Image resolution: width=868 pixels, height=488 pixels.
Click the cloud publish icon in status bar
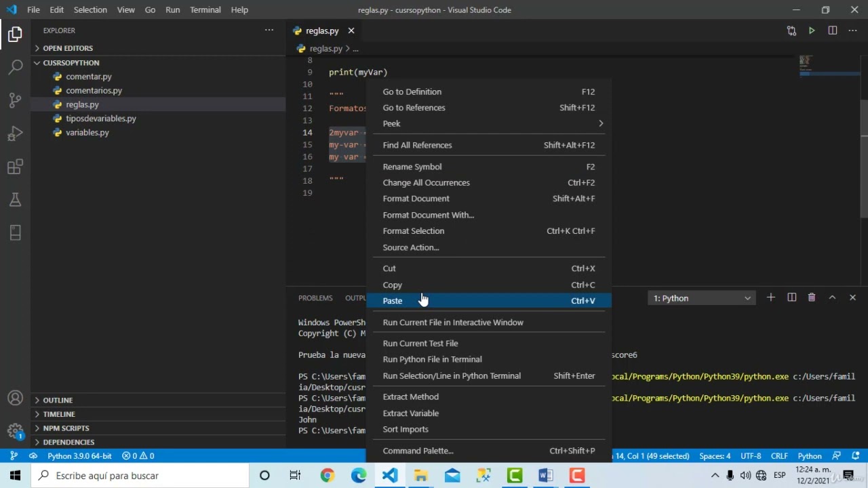pos(33,456)
